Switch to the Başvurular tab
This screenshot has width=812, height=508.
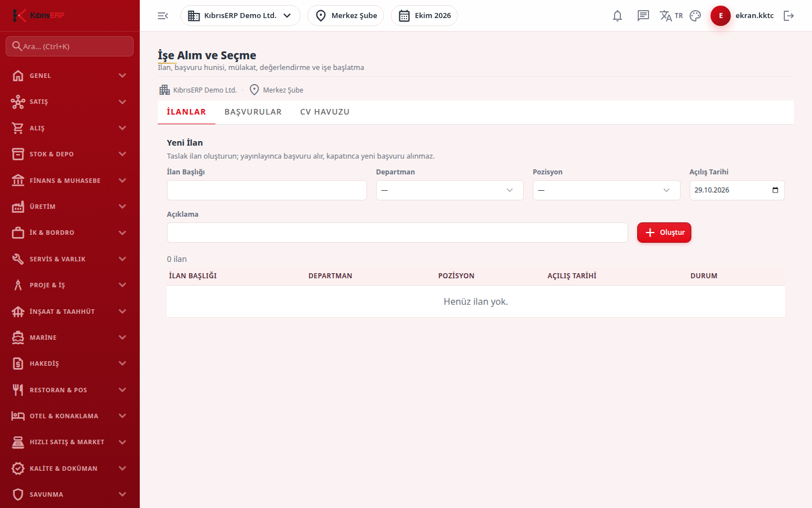[x=253, y=112]
